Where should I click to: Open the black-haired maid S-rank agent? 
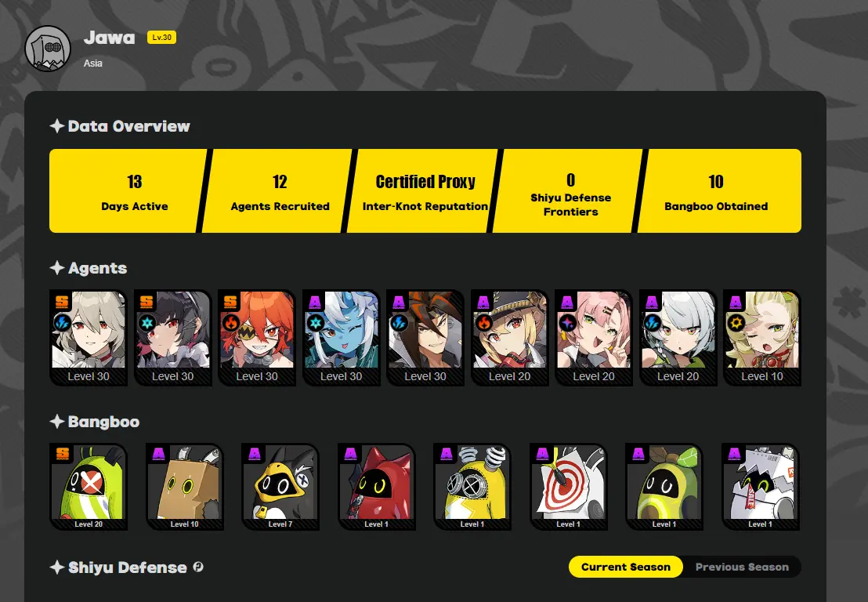pos(172,337)
